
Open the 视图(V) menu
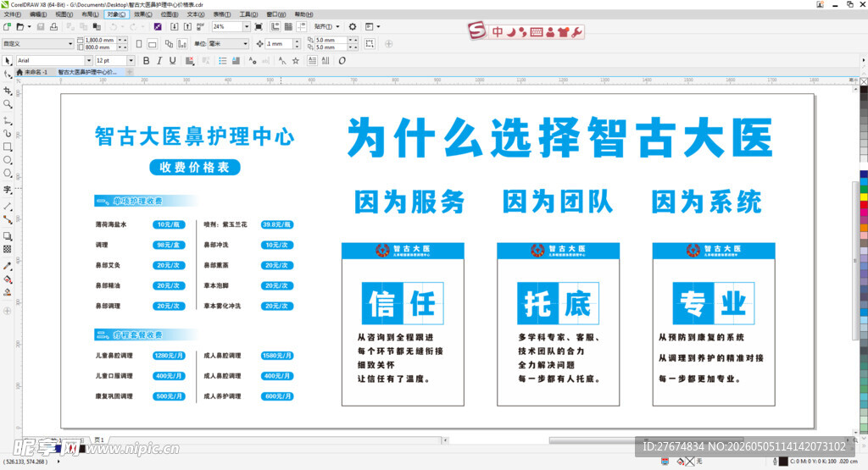pyautogui.click(x=64, y=14)
